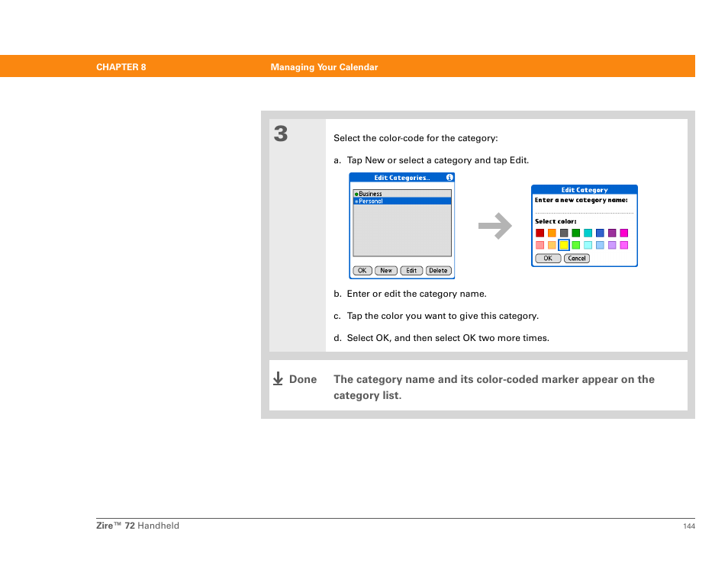Pick the light green color swatch
Image resolution: width=728 pixels, height=563 pixels.
pos(575,245)
